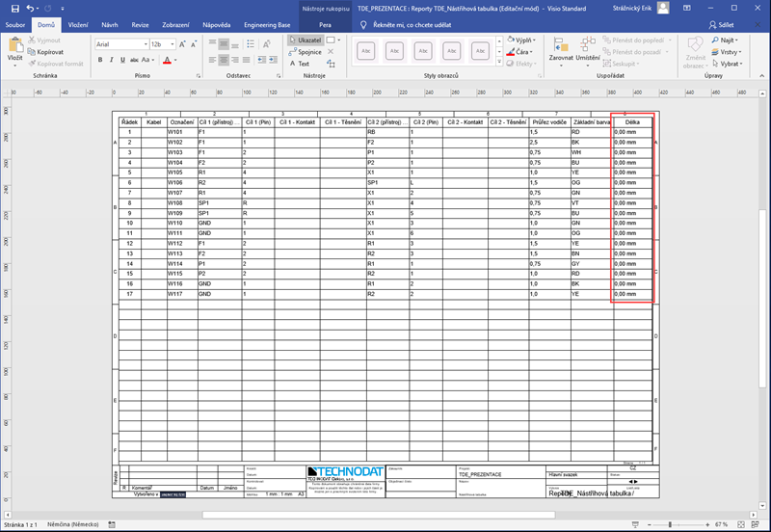Click the Kopírovat copy icon
The width and height of the screenshot is (771, 532).
click(x=48, y=52)
